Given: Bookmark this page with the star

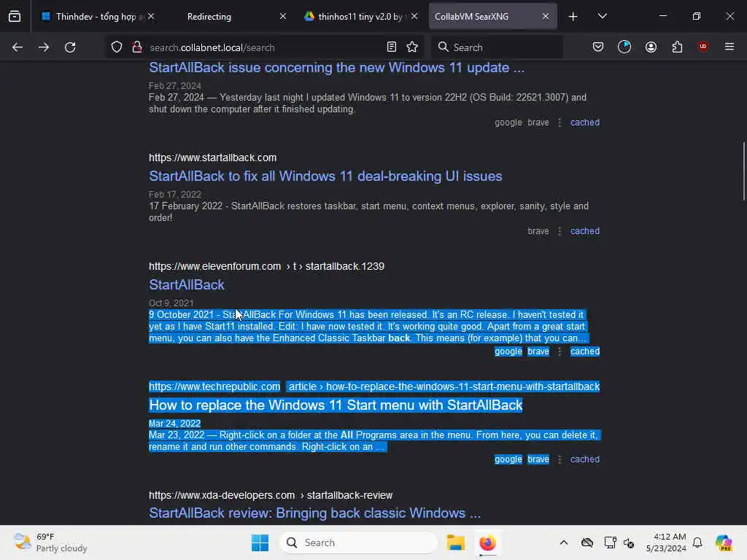Looking at the screenshot, I should click(x=412, y=47).
